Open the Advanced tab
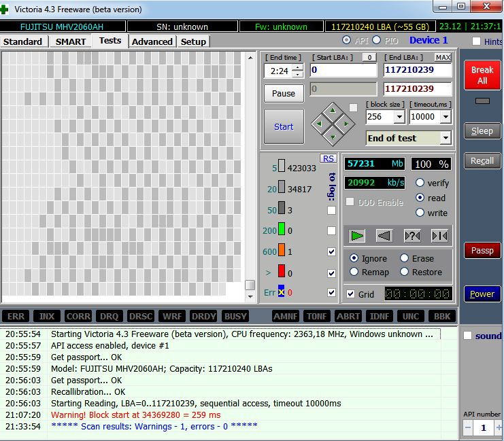This screenshot has height=441, width=504. [152, 41]
